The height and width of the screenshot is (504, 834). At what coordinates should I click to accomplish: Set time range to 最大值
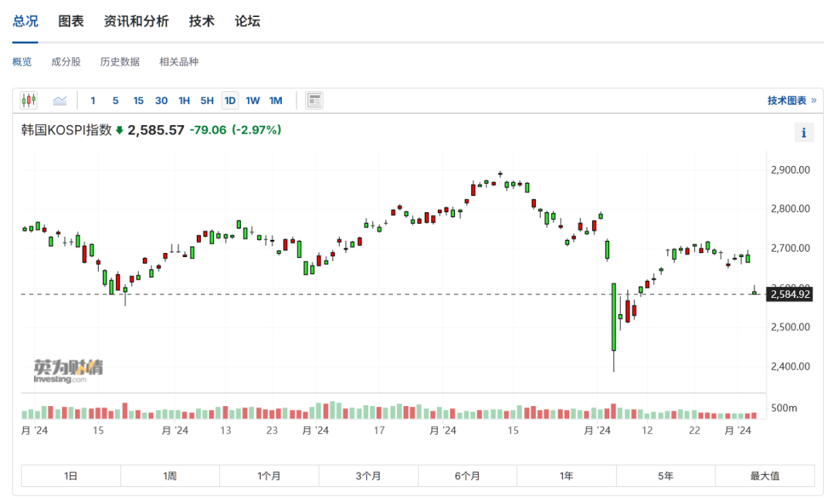click(x=764, y=475)
